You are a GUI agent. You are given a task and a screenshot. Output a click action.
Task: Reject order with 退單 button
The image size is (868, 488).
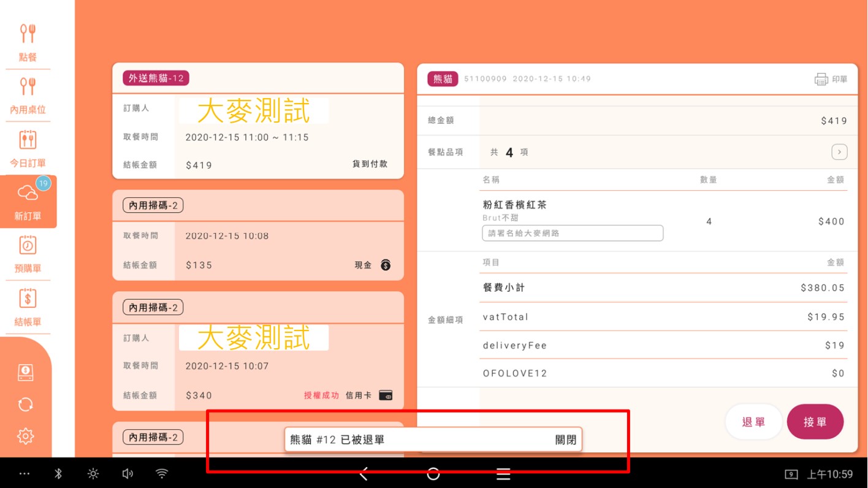753,422
